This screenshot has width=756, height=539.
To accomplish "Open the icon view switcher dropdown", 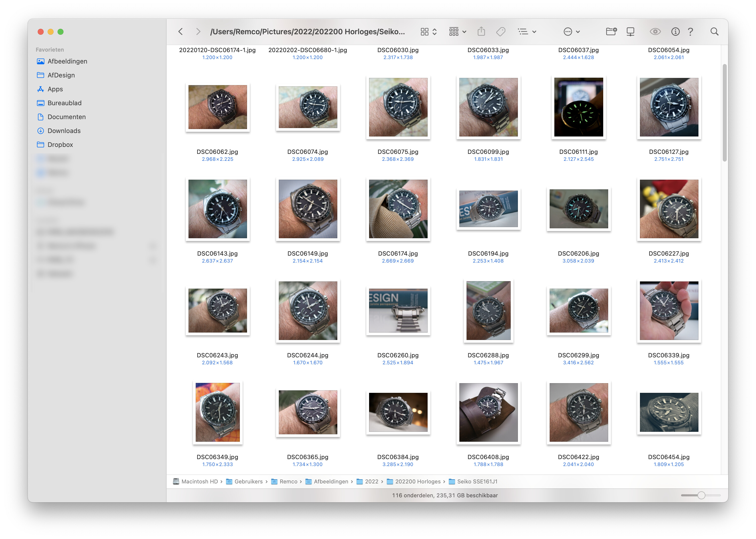I will click(428, 32).
